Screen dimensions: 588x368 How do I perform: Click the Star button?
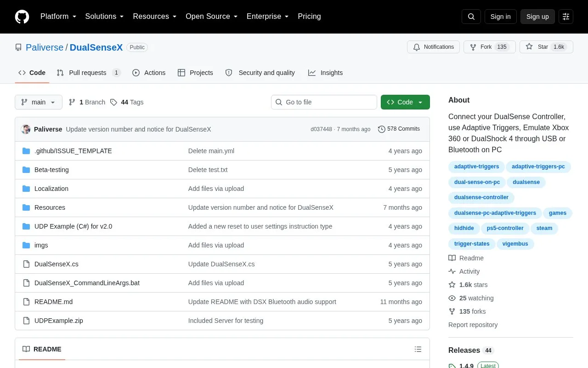coord(546,47)
